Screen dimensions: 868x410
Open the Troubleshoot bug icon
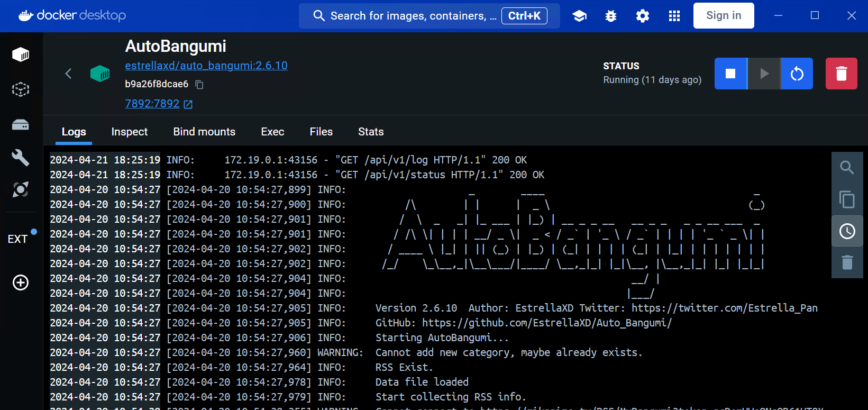[611, 16]
